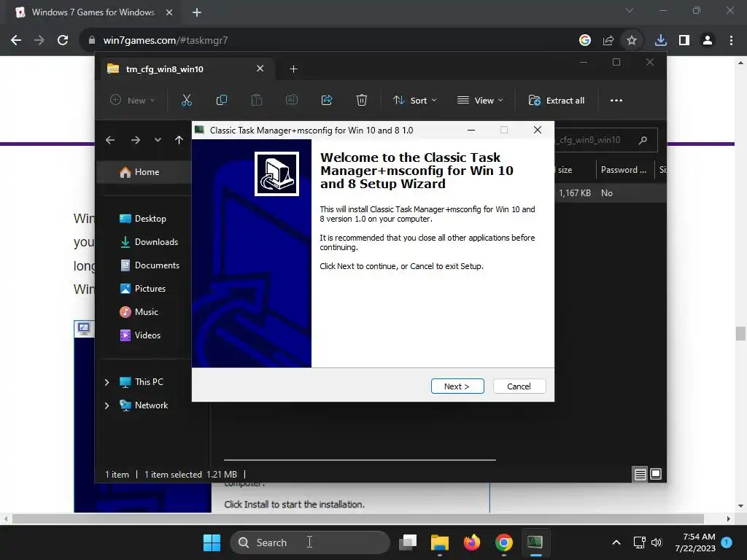Click the Chrome address bar URL
The width and height of the screenshot is (747, 560).
[166, 41]
